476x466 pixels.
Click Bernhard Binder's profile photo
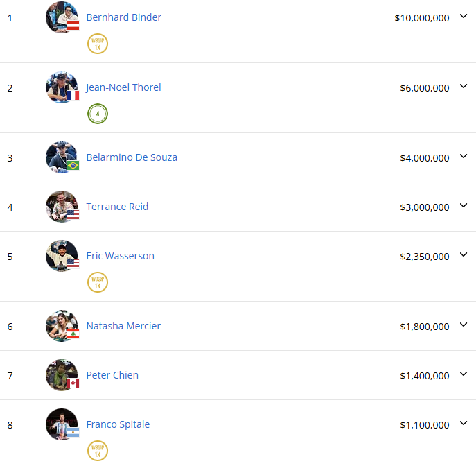(62, 17)
